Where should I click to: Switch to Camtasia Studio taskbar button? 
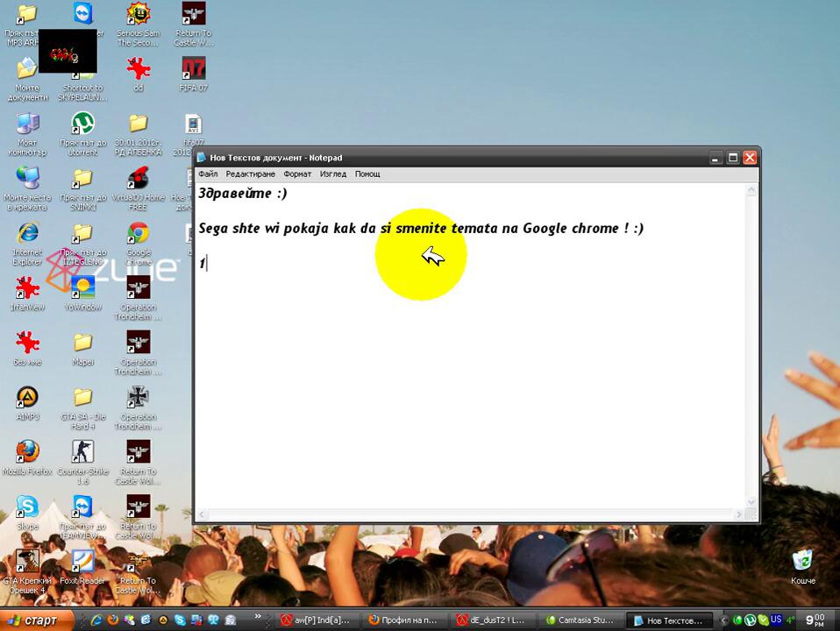pos(579,620)
